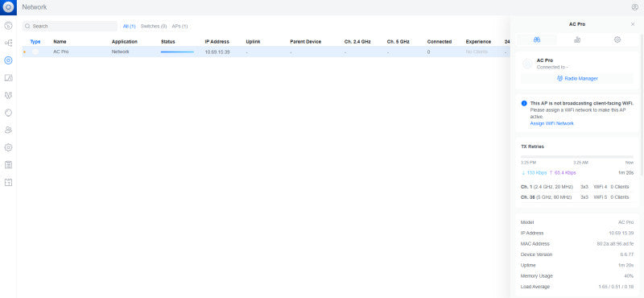
Task: Sort by Uplink column header
Action: (x=253, y=42)
